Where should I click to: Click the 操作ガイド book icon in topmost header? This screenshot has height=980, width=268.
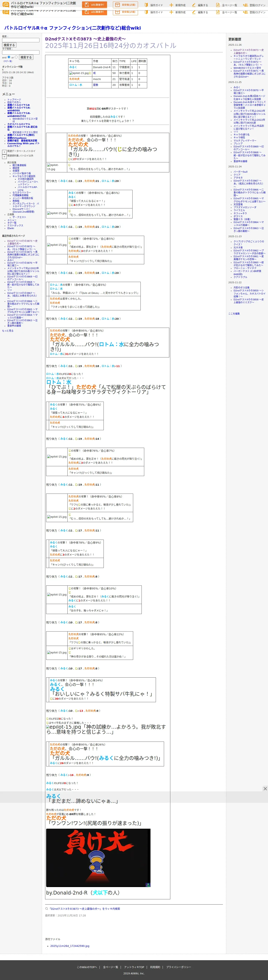tap(146, 5)
